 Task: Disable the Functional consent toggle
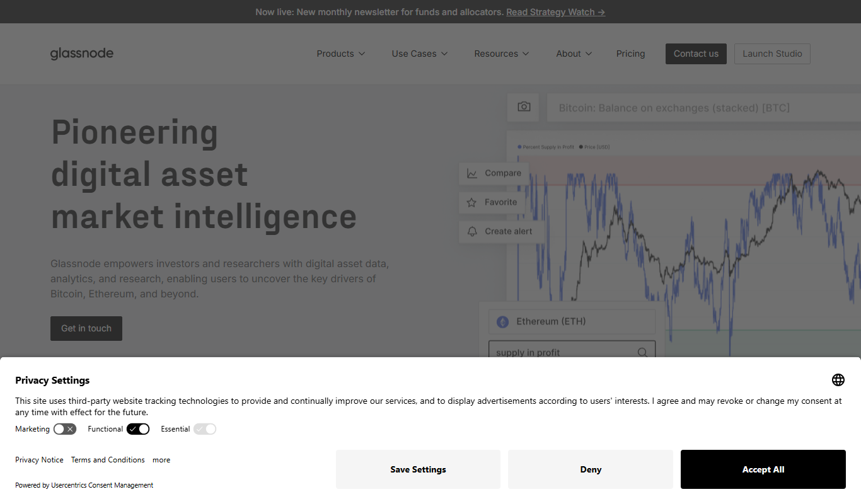(138, 429)
